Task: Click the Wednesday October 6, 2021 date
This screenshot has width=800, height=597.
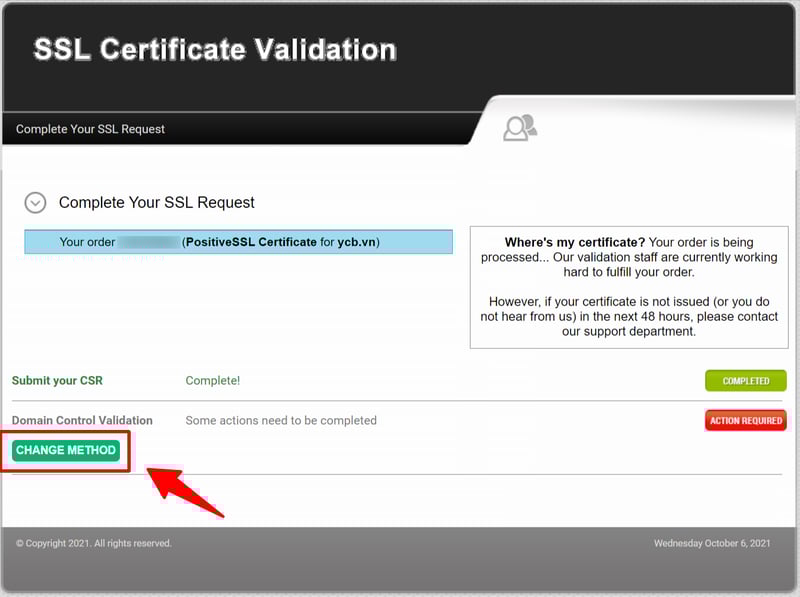Action: tap(712, 543)
